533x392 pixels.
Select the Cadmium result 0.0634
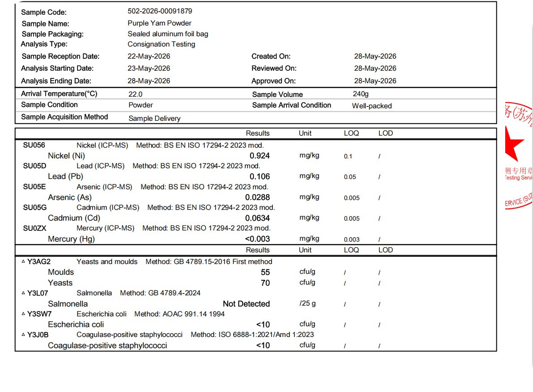(x=258, y=218)
